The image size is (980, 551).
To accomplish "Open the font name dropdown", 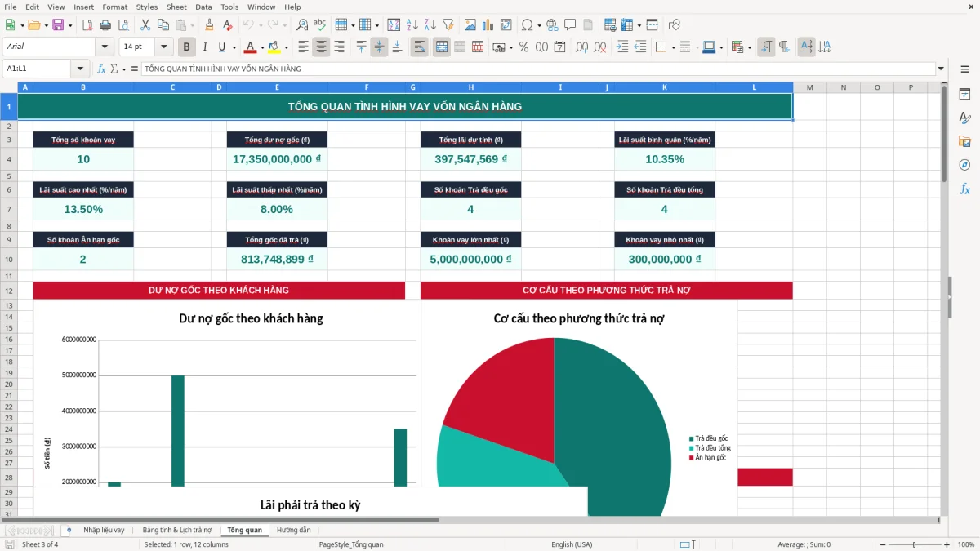I will (105, 47).
